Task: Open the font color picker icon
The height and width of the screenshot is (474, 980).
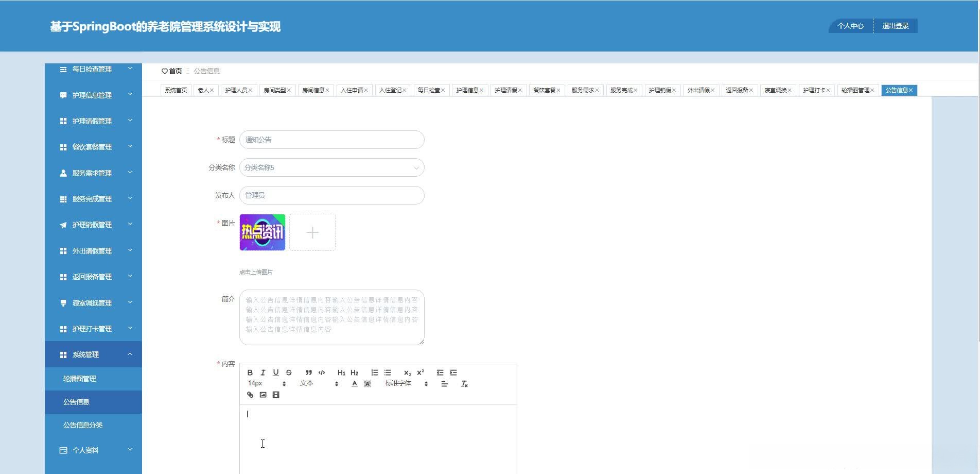Action: click(355, 383)
